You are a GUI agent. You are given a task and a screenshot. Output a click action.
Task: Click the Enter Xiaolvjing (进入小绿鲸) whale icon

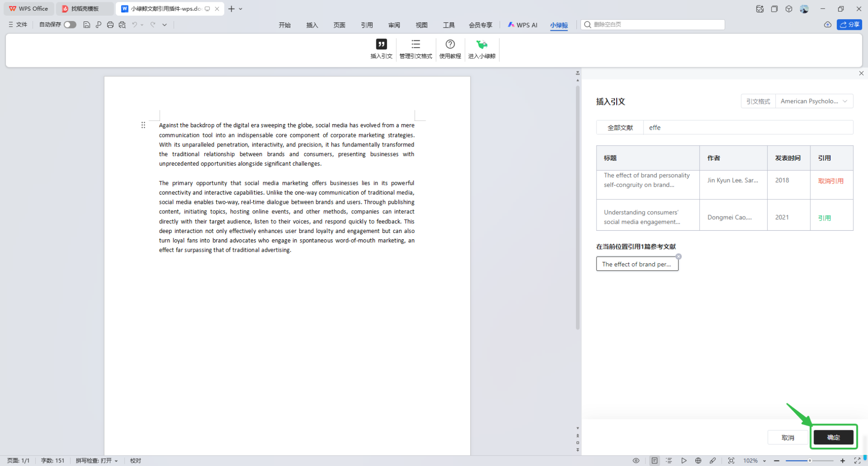(481, 45)
